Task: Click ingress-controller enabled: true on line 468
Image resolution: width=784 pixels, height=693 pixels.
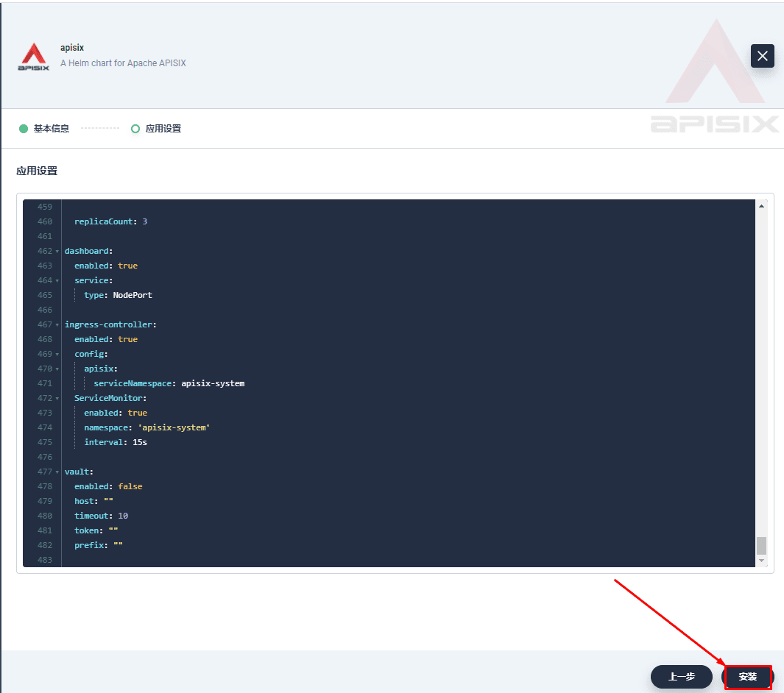Action: [106, 339]
